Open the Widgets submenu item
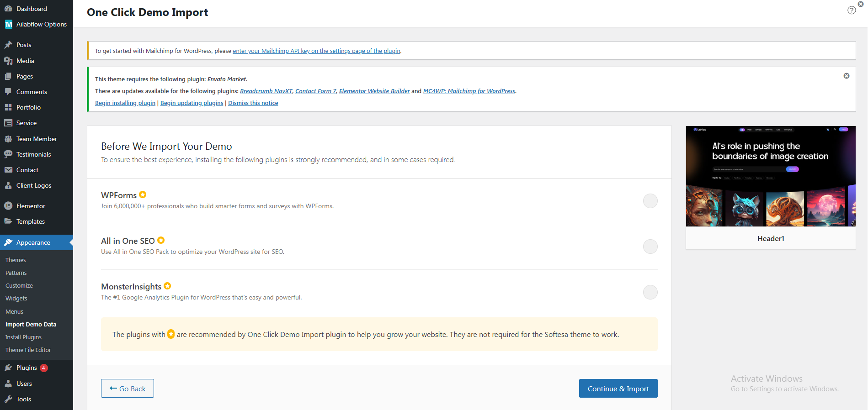This screenshot has height=410, width=868. tap(16, 298)
